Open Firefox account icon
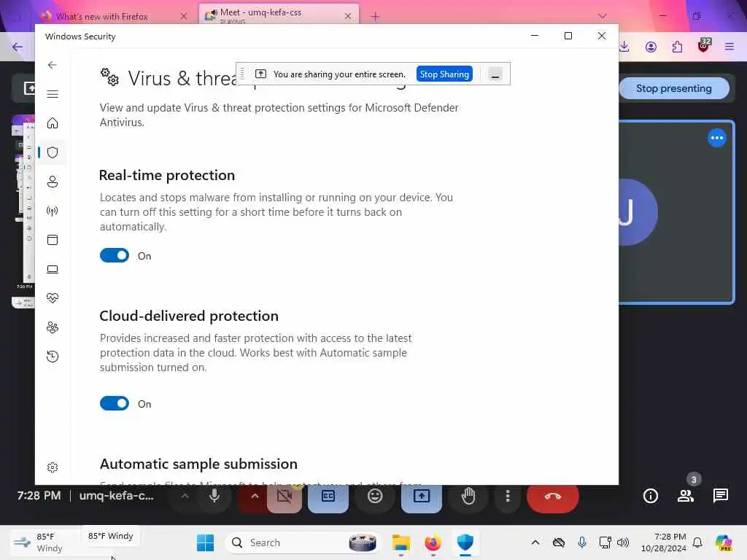747x560 pixels. 651,47
